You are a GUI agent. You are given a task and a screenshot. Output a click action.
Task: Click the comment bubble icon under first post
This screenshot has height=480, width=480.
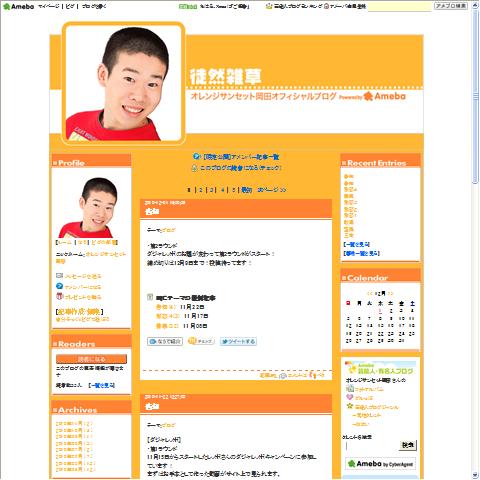283,376
